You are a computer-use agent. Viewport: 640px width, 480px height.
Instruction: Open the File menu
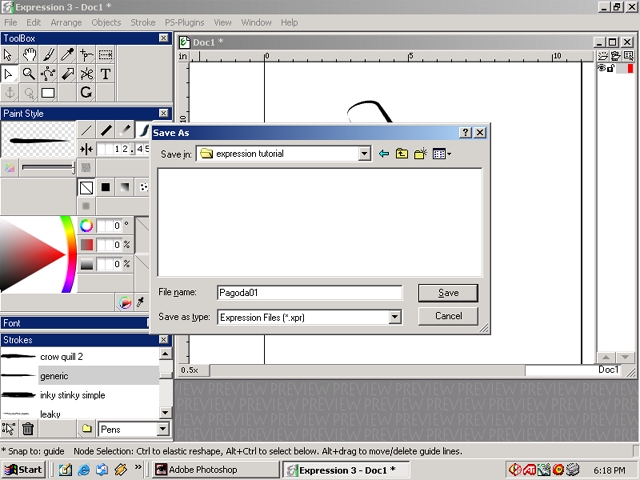pos(11,22)
